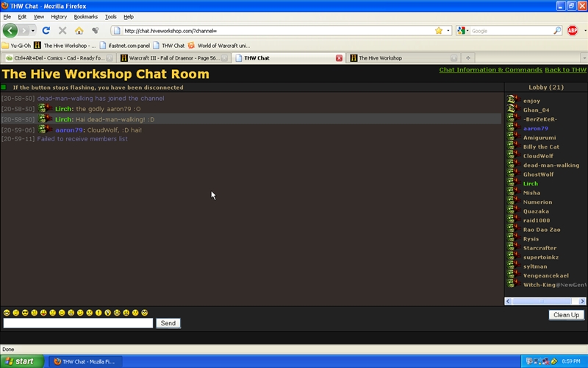588x368 pixels.
Task: Click the user list scroll right arrow
Action: tap(582, 301)
